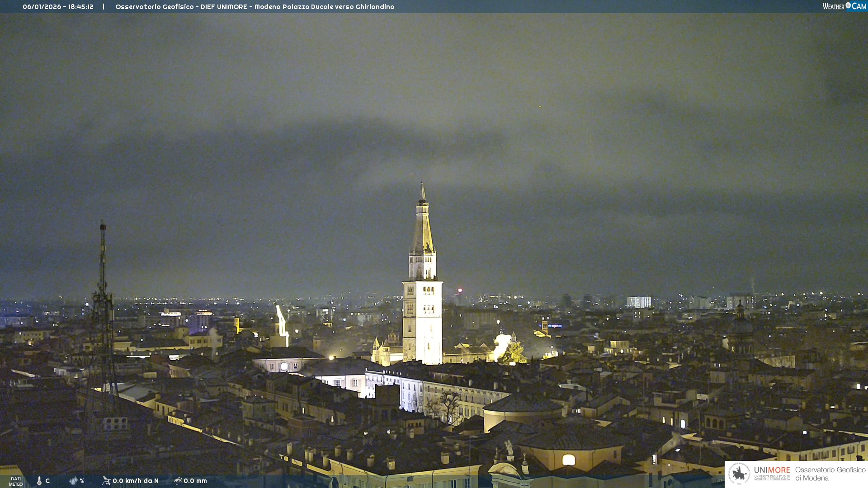Click the humidity percent symbol
868x488 pixels.
82,481
